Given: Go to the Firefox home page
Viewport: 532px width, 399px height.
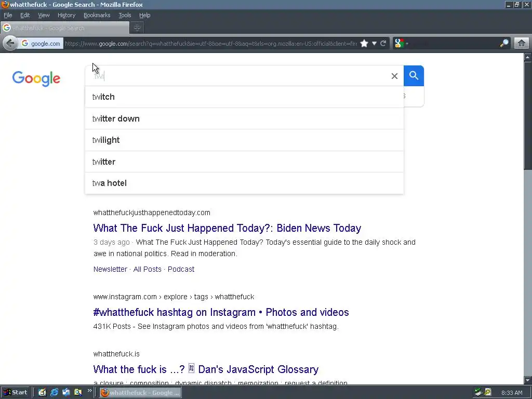Looking at the screenshot, I should [x=522, y=44].
